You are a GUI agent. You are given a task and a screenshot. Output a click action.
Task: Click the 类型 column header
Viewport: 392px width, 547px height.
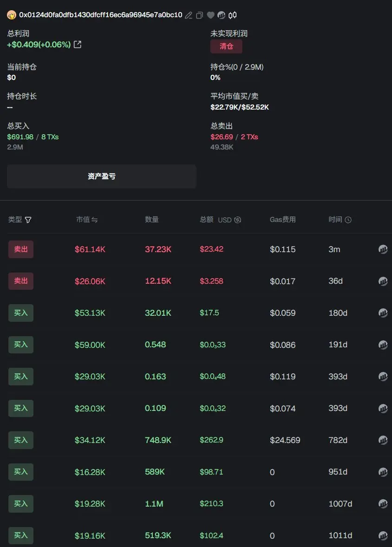coord(15,220)
